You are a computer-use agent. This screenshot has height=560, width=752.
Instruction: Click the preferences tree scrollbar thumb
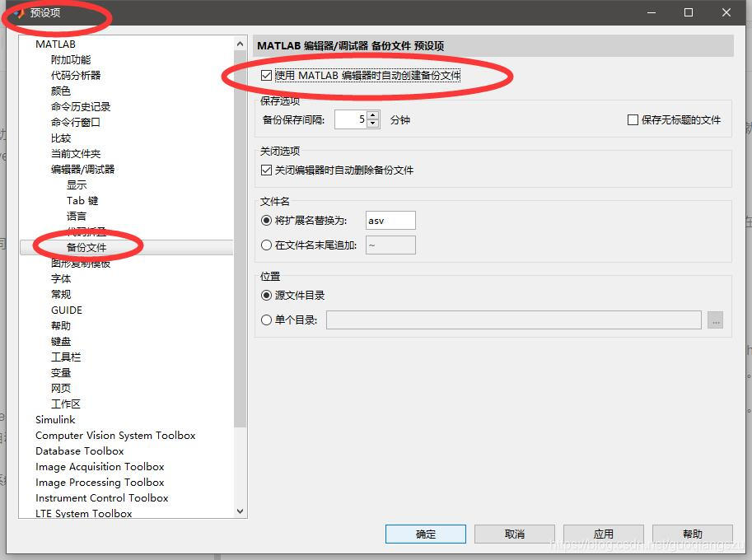[x=241, y=238]
